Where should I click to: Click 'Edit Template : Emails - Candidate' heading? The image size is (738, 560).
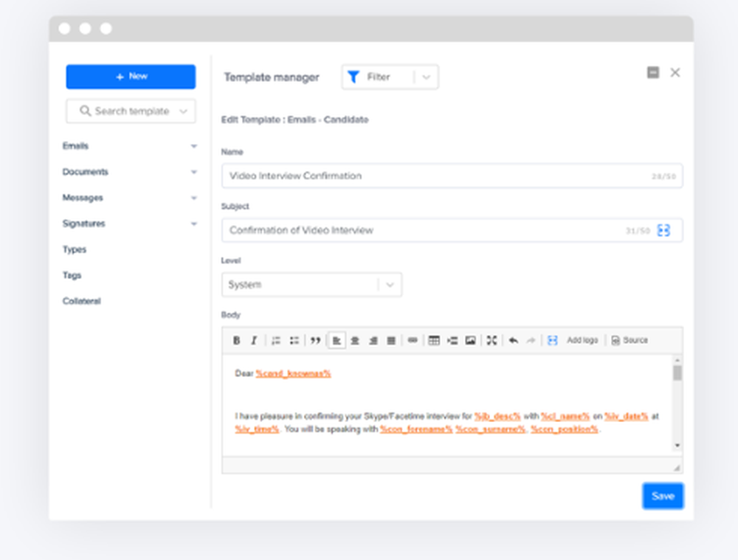pos(294,120)
